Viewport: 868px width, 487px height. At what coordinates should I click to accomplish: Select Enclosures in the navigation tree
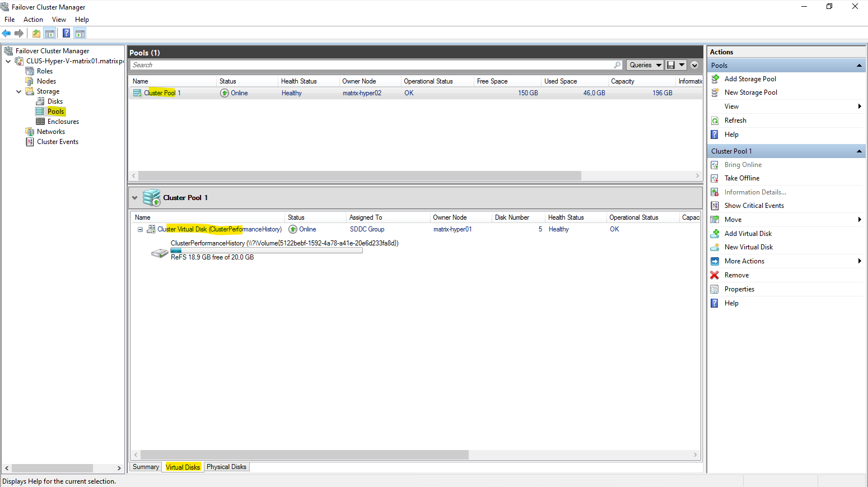coord(63,122)
